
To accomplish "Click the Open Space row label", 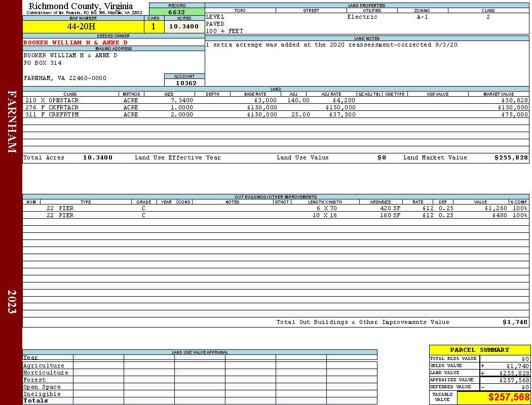I will pyautogui.click(x=42, y=387).
